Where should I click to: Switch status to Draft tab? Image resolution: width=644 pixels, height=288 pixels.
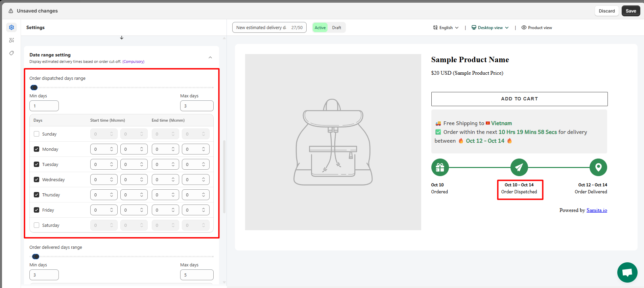(336, 28)
